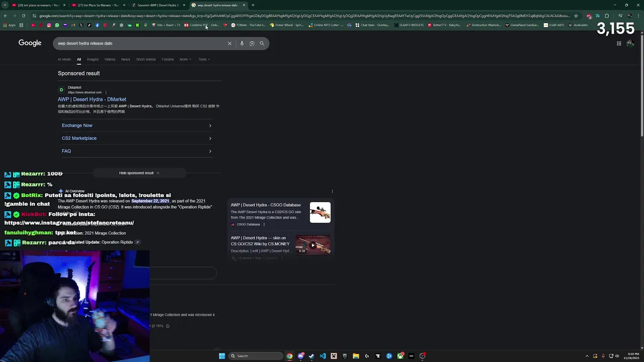The width and height of the screenshot is (644, 362).
Task: Submit the search via the magnifier icon
Action: 262,43
